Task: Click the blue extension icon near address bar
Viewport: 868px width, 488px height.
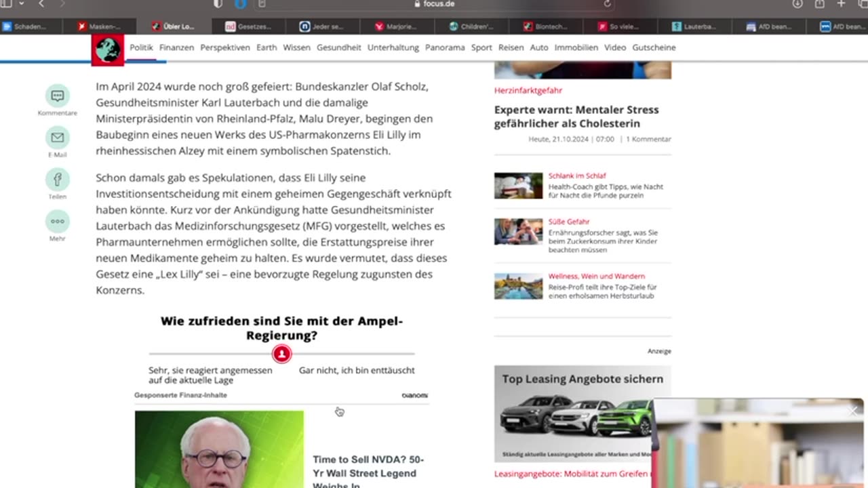Action: pyautogui.click(x=240, y=4)
